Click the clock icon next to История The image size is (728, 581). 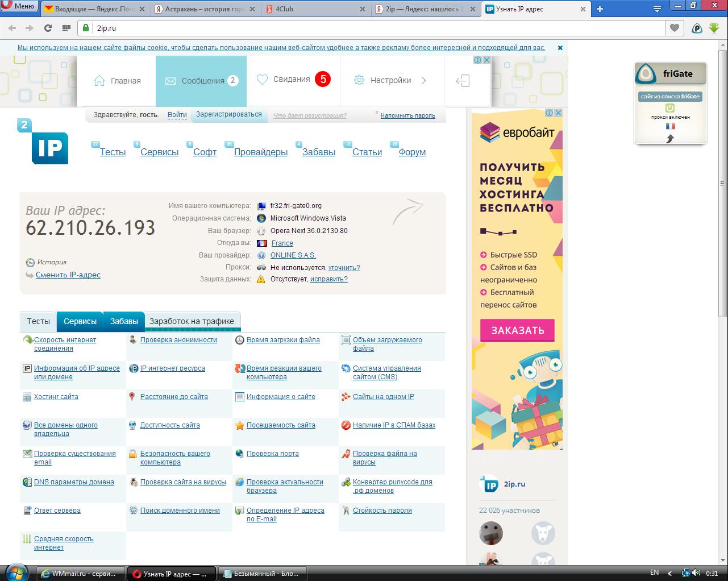pyautogui.click(x=30, y=263)
